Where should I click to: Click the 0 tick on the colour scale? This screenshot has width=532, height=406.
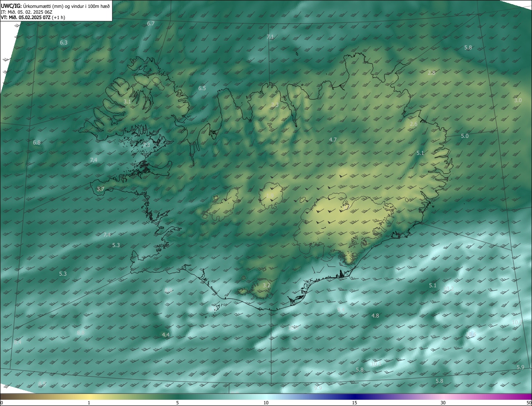point(1,403)
